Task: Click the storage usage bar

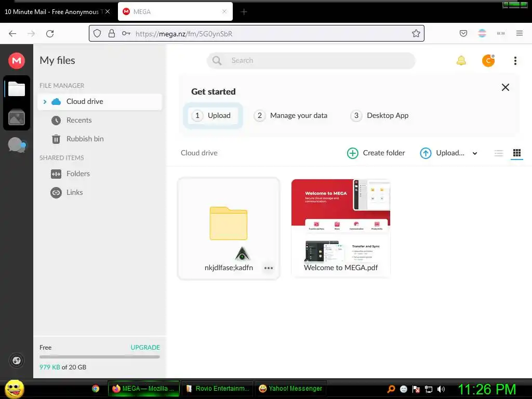Action: [99, 357]
